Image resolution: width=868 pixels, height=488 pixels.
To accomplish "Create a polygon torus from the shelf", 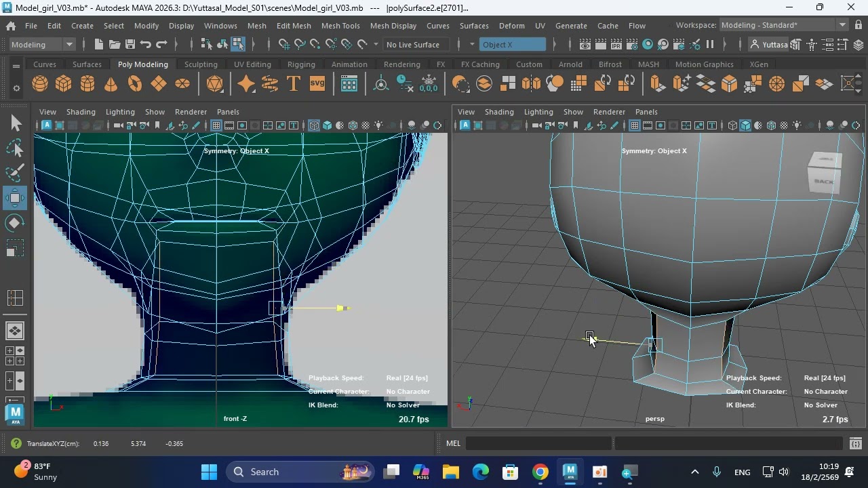I will pos(135,84).
